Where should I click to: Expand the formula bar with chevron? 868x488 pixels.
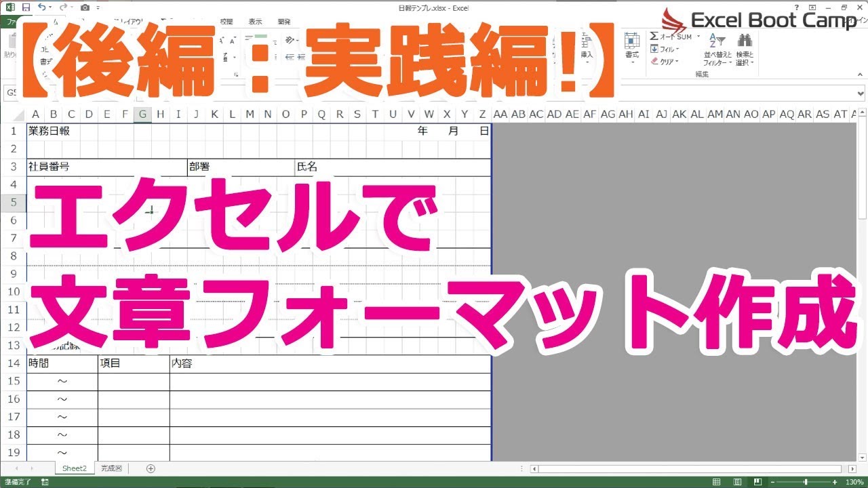point(861,94)
